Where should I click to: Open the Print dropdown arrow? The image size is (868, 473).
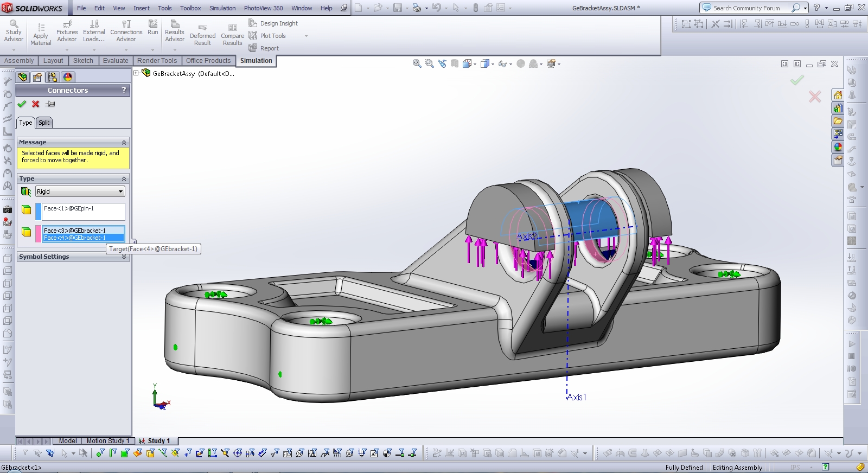[426, 8]
